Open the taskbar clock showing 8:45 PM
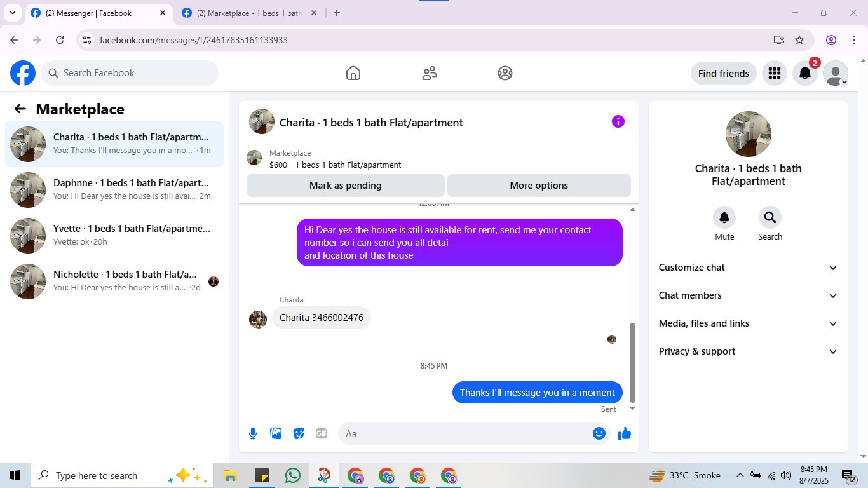The height and width of the screenshot is (488, 868). coord(814,475)
